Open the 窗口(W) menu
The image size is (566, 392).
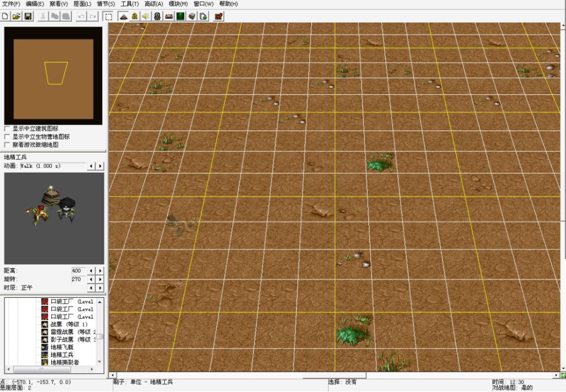tap(203, 4)
